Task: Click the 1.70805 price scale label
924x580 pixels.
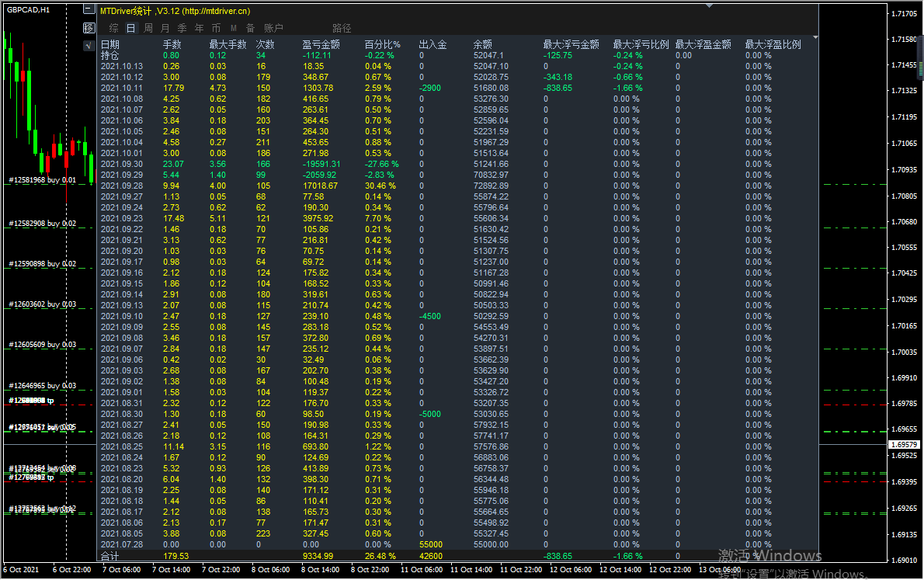Action: 904,196
